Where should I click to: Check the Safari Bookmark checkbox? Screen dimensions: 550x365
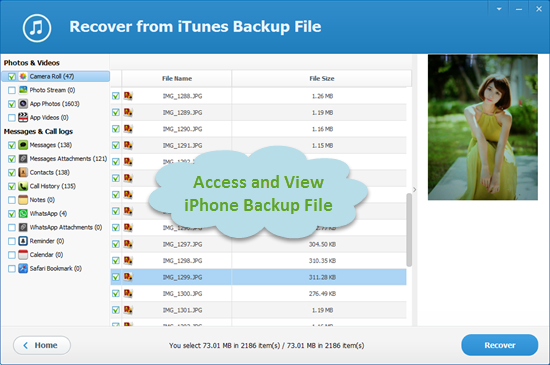(x=12, y=269)
